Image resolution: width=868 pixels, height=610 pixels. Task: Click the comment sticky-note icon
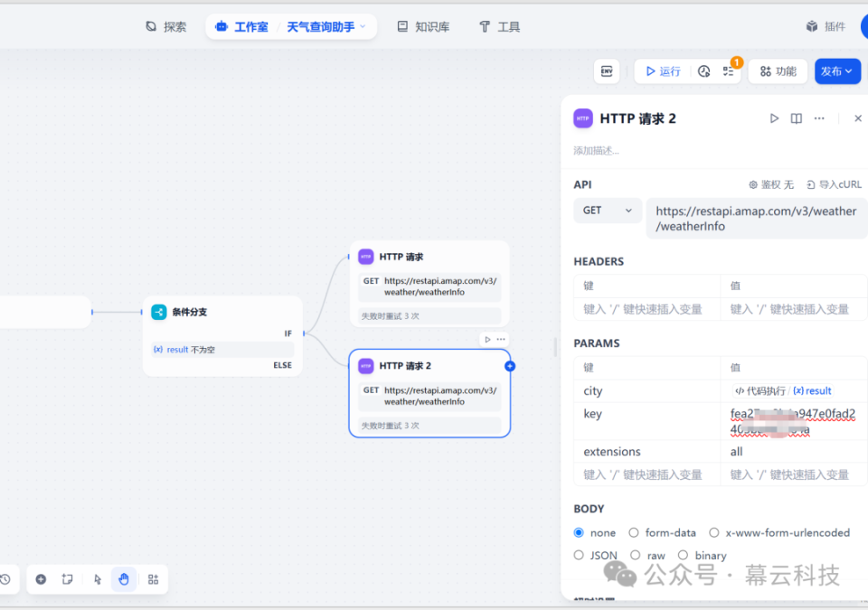[68, 579]
